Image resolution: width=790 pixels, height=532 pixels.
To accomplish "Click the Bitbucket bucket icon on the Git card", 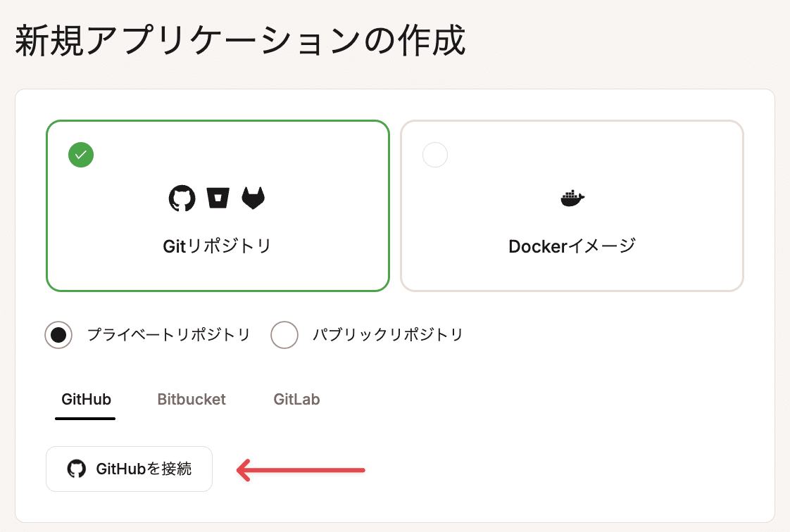I will coord(218,198).
